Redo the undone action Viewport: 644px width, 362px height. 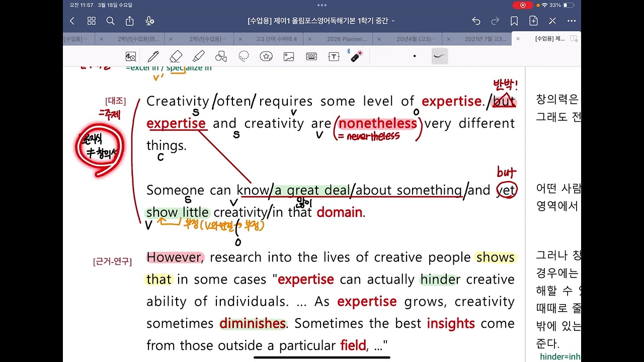(495, 21)
